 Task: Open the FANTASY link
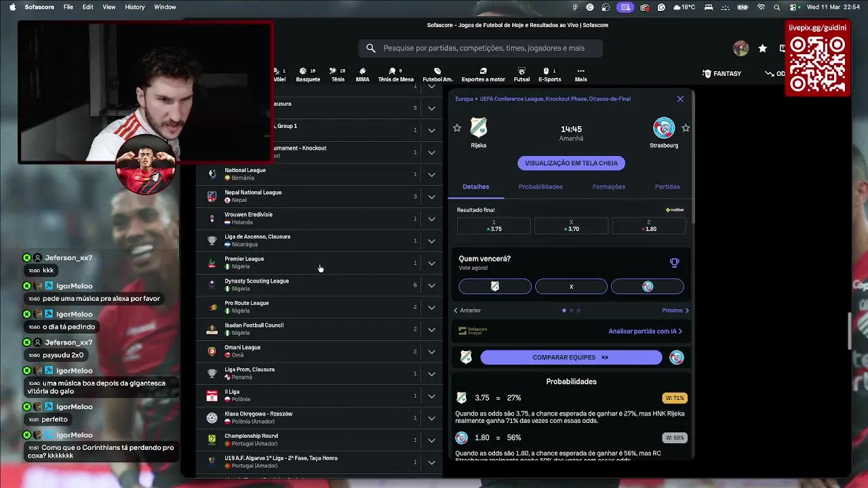[722, 73]
